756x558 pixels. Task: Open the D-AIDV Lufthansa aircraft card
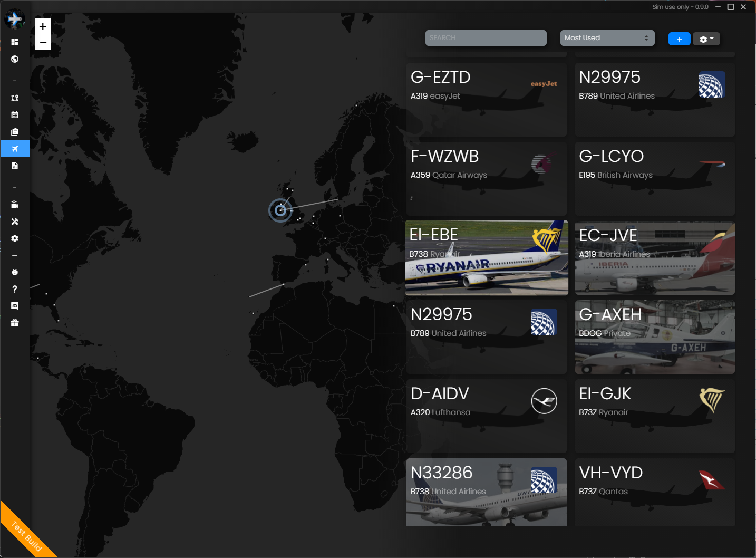[x=487, y=416]
